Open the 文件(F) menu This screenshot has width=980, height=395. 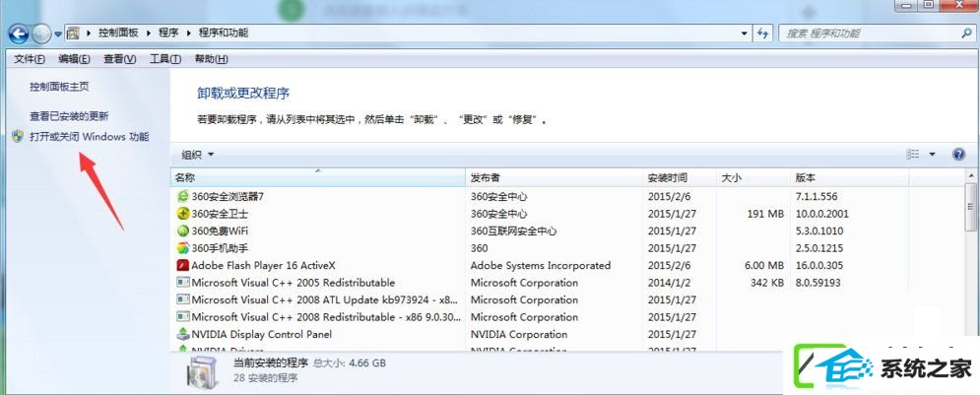30,59
